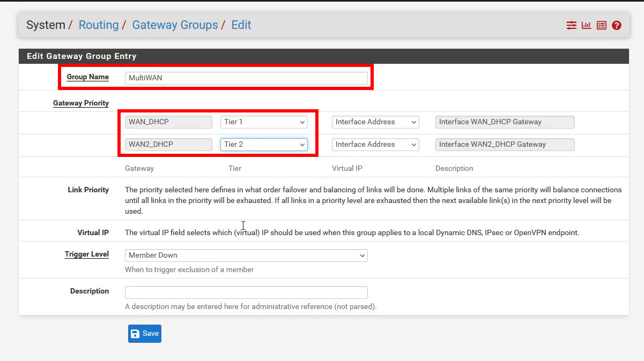The width and height of the screenshot is (644, 361).
Task: Open the WAN2_DHCP Interface Address dropdown
Action: click(375, 145)
